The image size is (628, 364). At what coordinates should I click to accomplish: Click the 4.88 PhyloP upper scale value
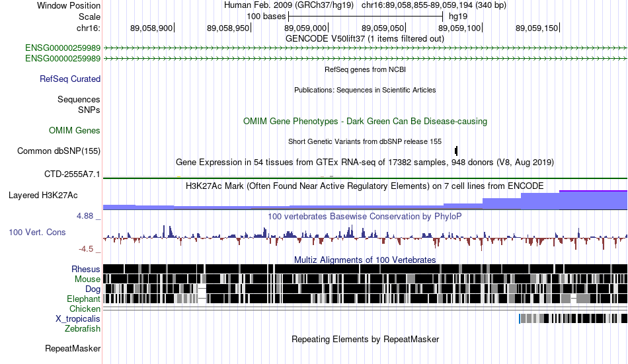[85, 216]
